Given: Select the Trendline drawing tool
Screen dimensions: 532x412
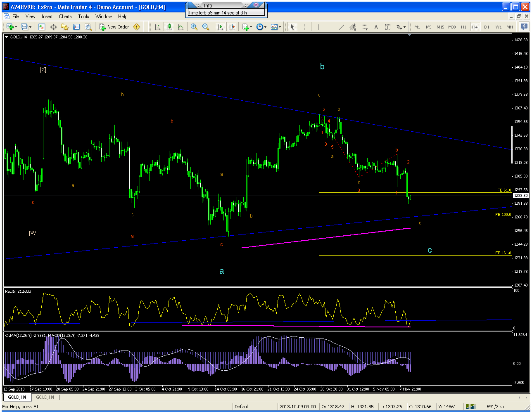Looking at the screenshot, I should (x=341, y=27).
